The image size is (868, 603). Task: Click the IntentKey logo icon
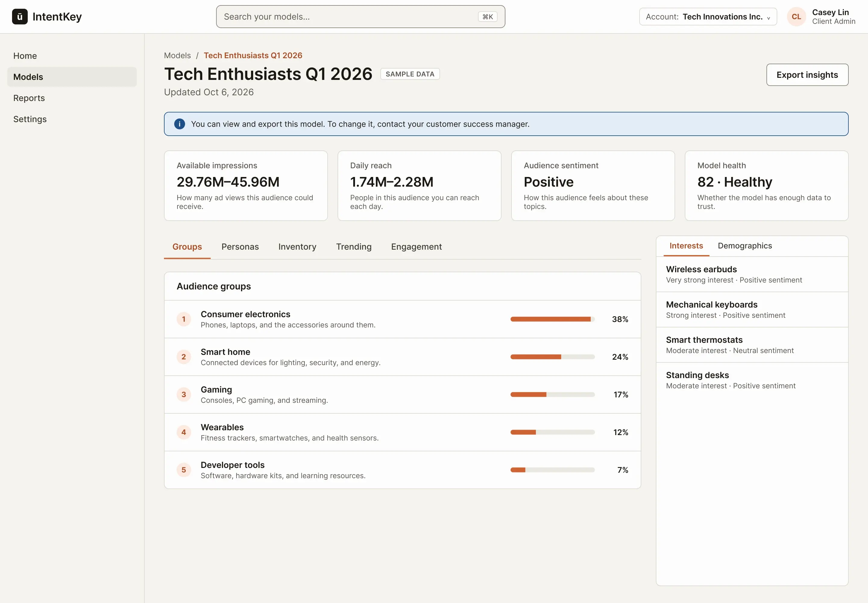coord(20,17)
